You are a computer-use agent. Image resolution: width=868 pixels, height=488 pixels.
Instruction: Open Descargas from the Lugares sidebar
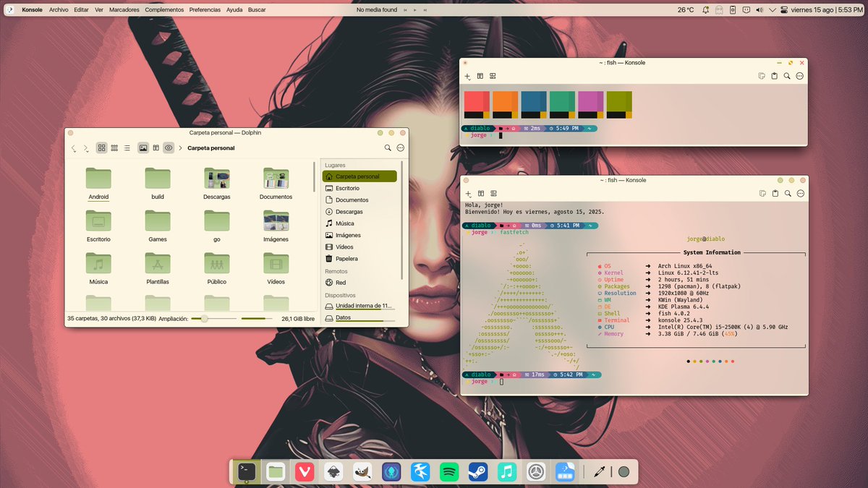pos(359,212)
